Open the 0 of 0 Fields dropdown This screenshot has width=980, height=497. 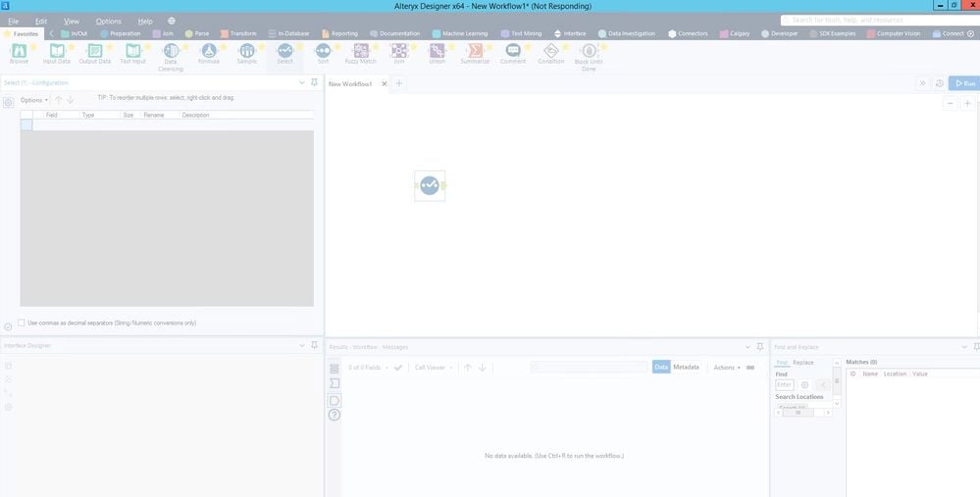pyautogui.click(x=368, y=368)
